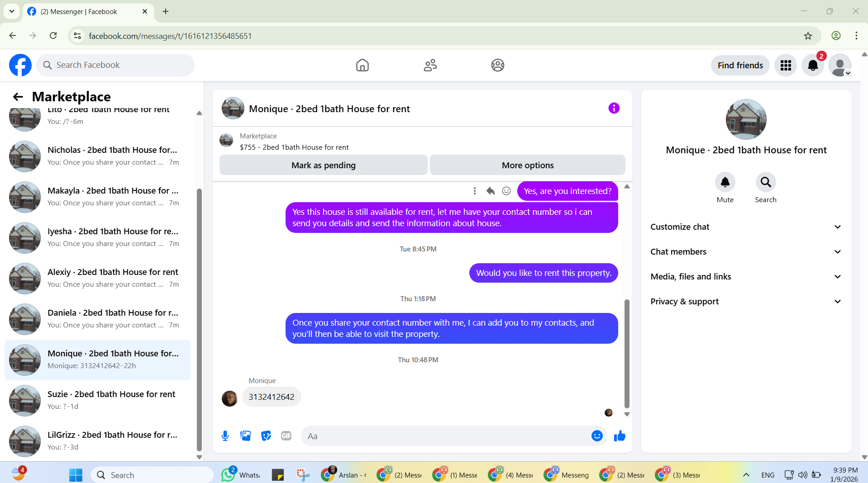Click the Find friends button
The image size is (868, 483).
coord(740,66)
